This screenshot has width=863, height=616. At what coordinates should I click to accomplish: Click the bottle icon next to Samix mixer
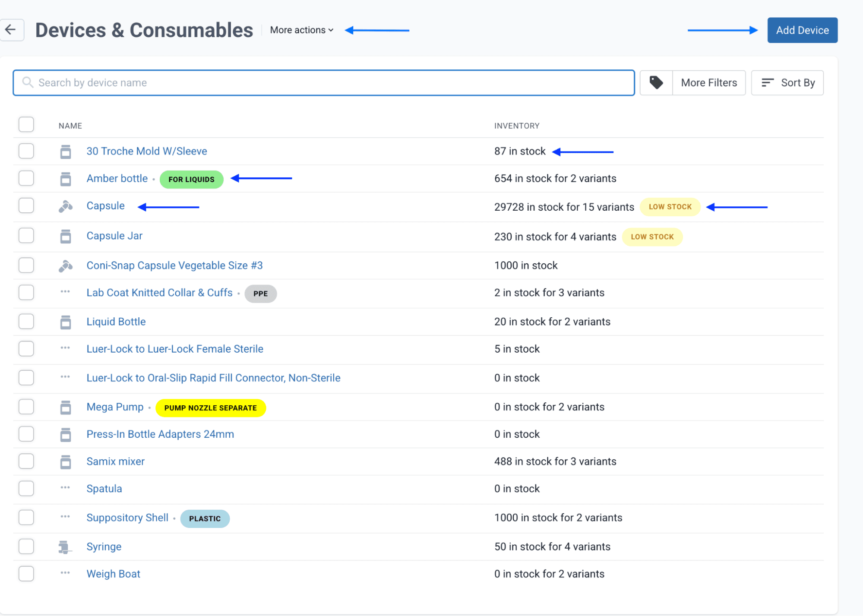[x=65, y=461]
